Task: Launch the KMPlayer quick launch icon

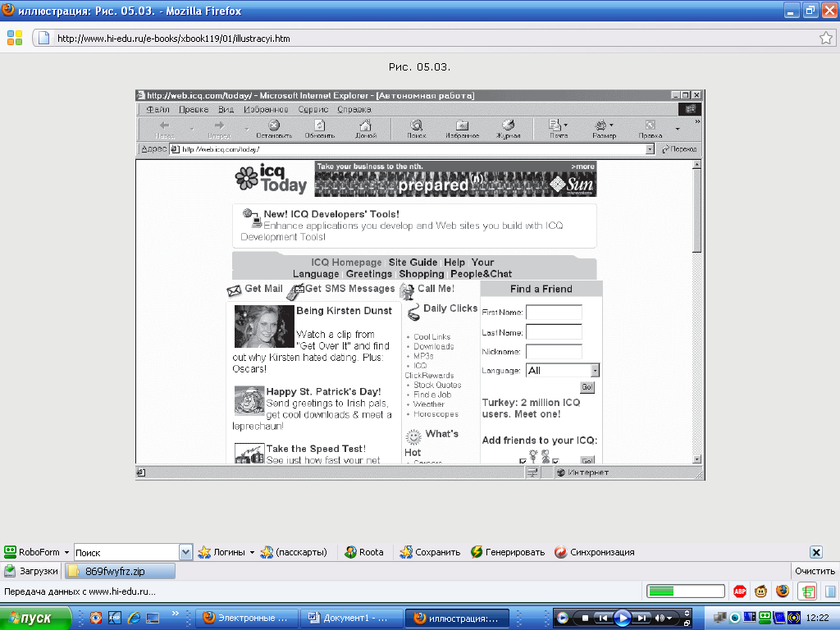Action: tap(115, 618)
